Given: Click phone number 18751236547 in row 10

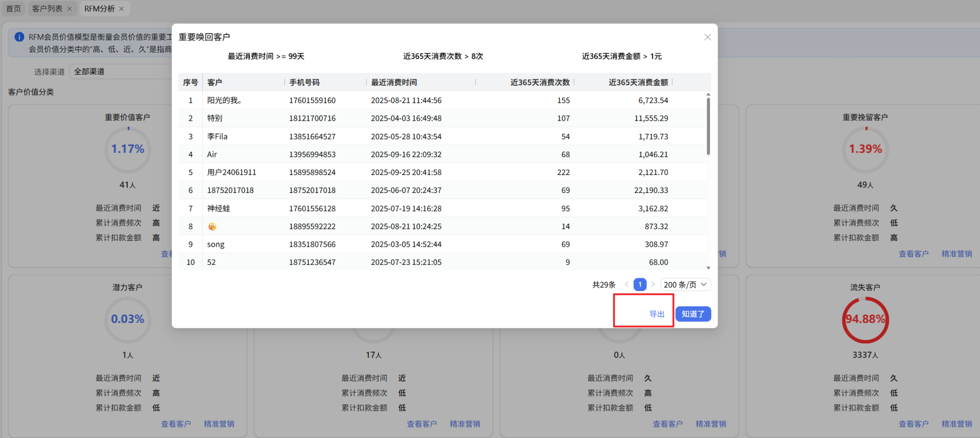Looking at the screenshot, I should [313, 263].
